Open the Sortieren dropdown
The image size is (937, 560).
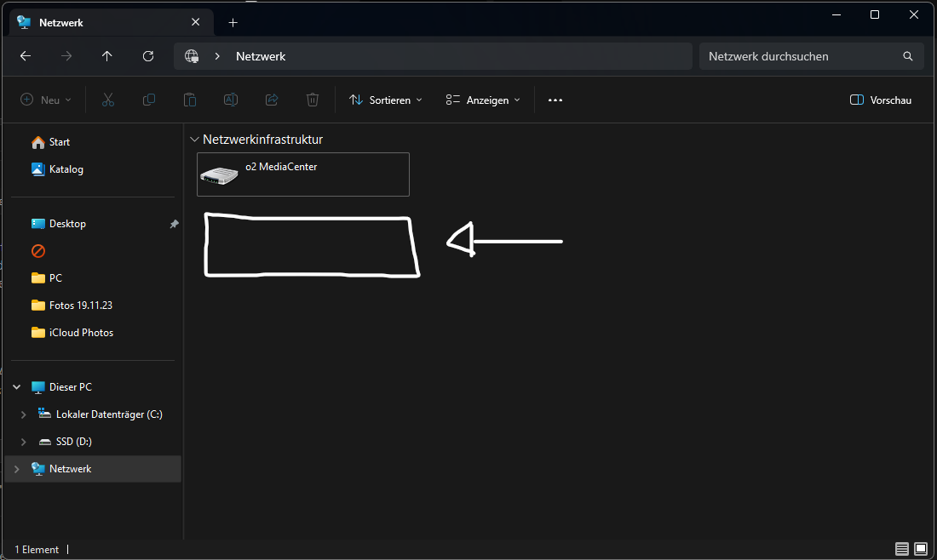[385, 100]
